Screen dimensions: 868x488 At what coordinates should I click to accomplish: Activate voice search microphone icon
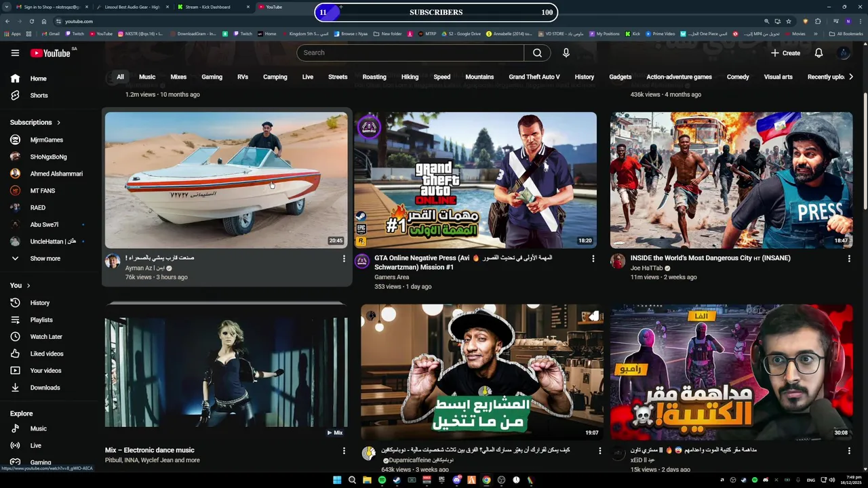pos(566,53)
